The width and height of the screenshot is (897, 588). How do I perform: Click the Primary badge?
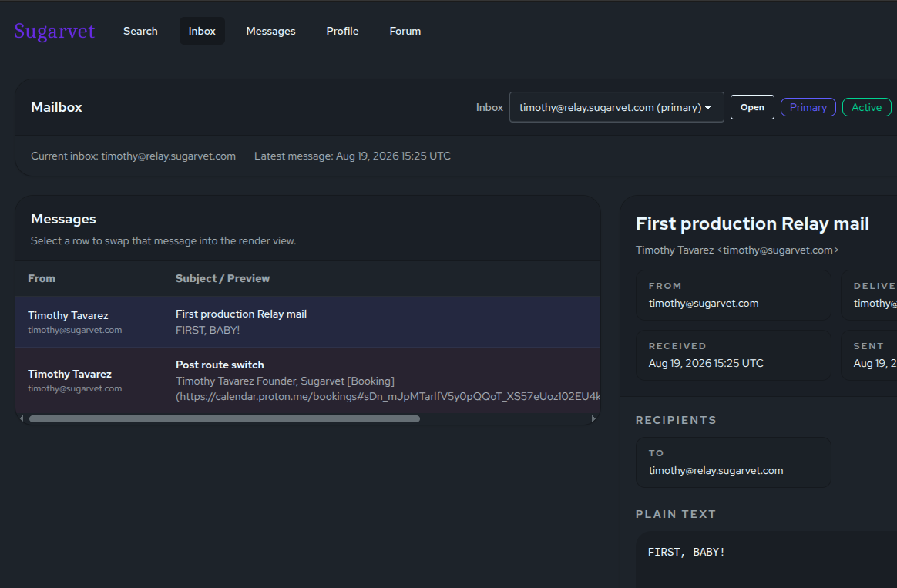(x=808, y=107)
